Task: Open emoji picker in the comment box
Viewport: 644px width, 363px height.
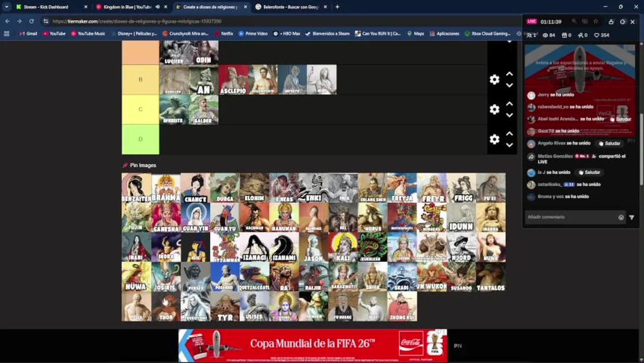Action: (x=621, y=217)
